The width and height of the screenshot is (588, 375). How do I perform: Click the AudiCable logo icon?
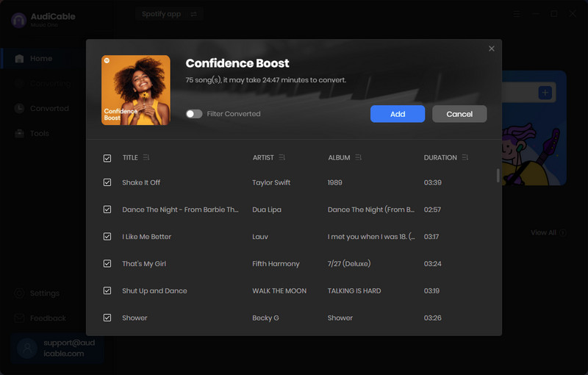[x=19, y=21]
